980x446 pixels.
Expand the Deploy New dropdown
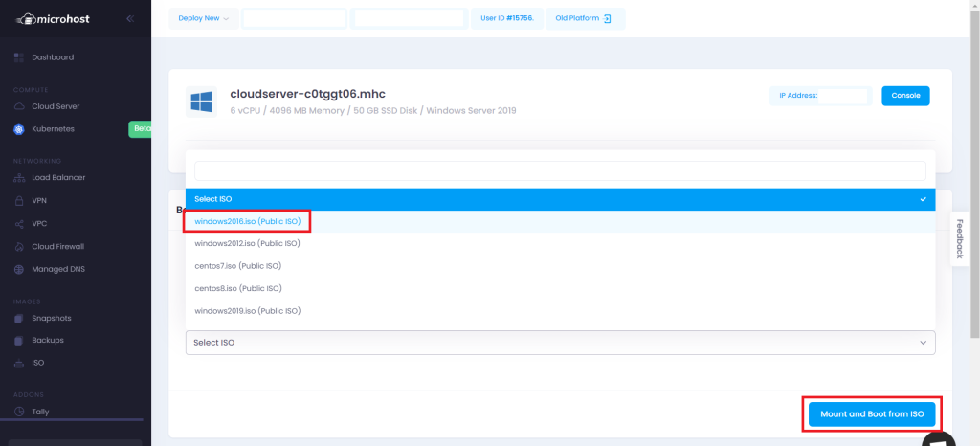tap(203, 19)
